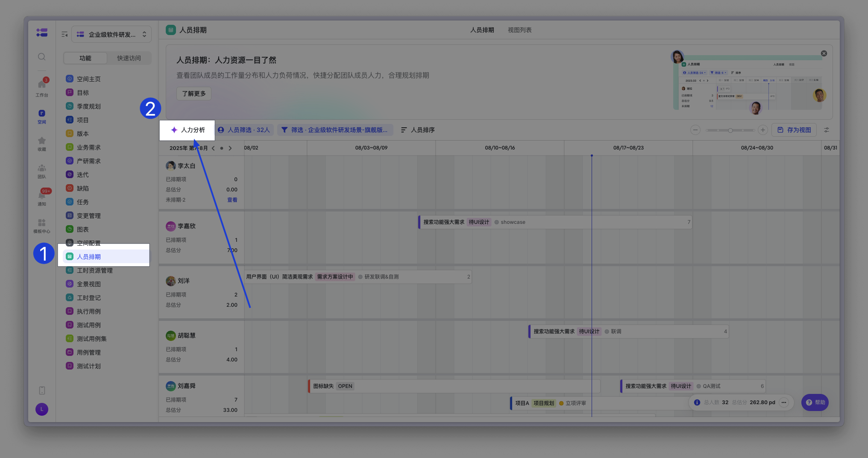Expand the 筛选 企业级软件研发场景 filter
This screenshot has width=868, height=458.
[334, 130]
